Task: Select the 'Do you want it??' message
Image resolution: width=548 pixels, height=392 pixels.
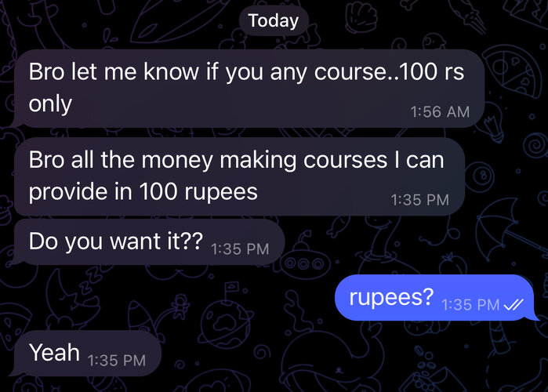Action: pos(148,241)
